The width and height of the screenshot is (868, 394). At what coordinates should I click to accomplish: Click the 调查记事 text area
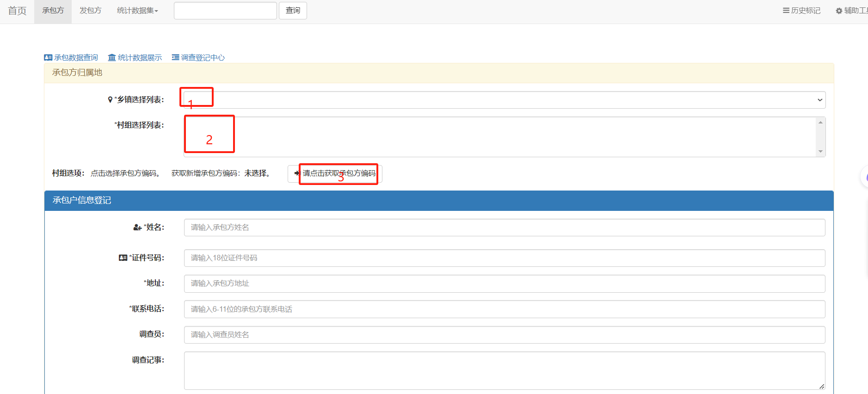point(504,370)
